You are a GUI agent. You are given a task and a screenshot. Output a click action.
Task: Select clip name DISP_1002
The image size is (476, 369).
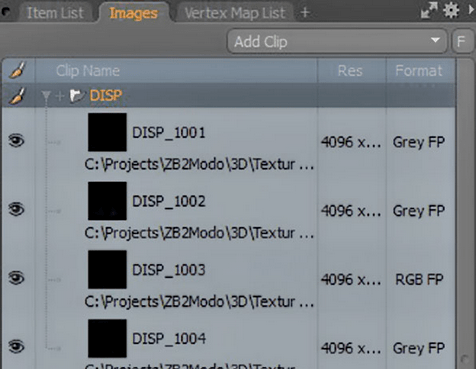click(169, 201)
